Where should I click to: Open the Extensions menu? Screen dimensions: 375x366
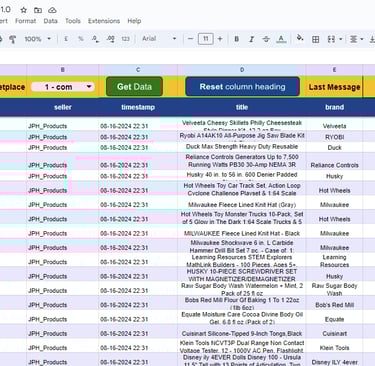pyautogui.click(x=104, y=21)
